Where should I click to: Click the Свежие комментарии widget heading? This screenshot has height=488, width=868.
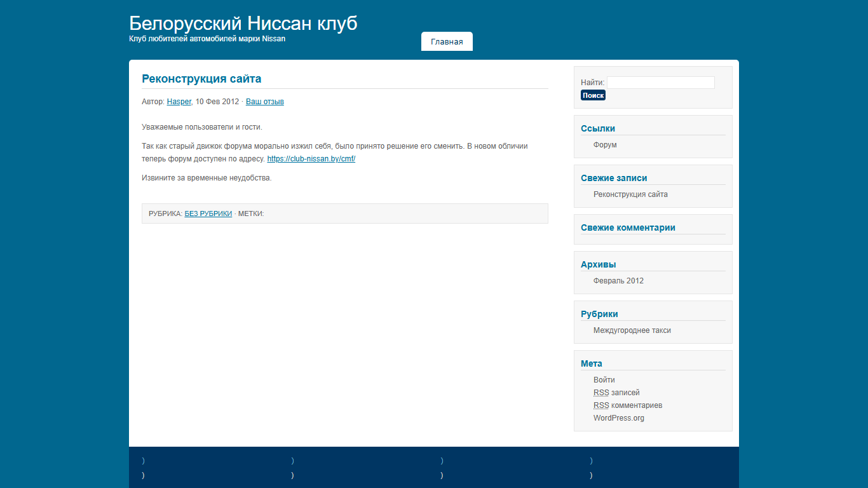pyautogui.click(x=628, y=227)
